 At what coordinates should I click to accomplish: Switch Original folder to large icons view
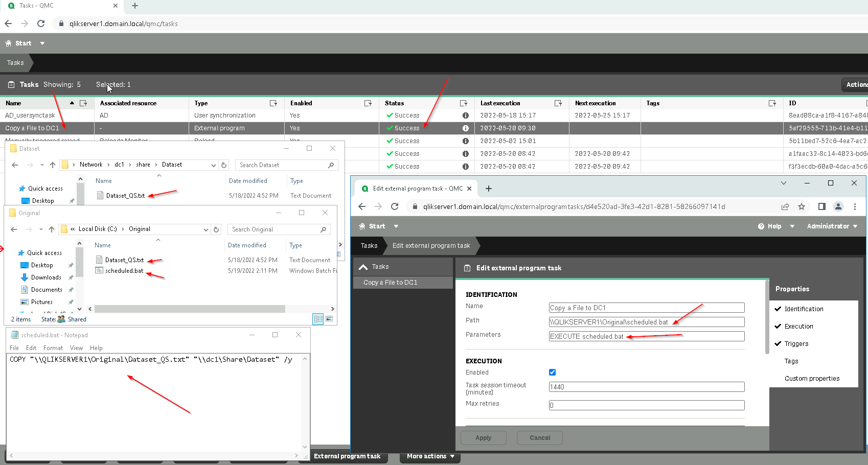point(329,319)
